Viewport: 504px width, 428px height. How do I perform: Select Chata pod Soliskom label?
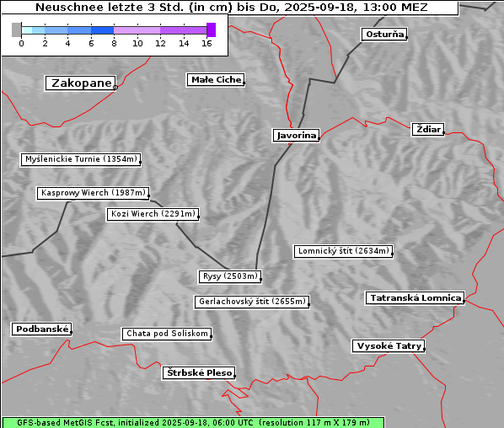(x=167, y=334)
